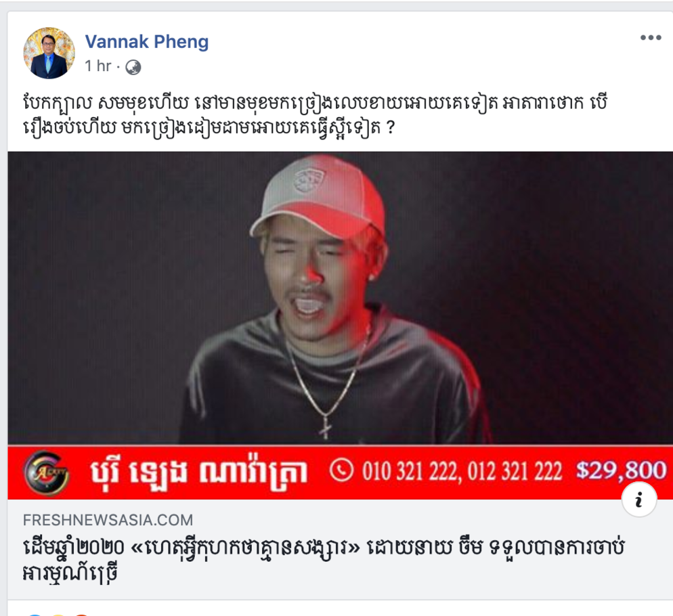Open Vannak Pheng's profile picture
This screenshot has height=616, width=673.
pyautogui.click(x=49, y=53)
